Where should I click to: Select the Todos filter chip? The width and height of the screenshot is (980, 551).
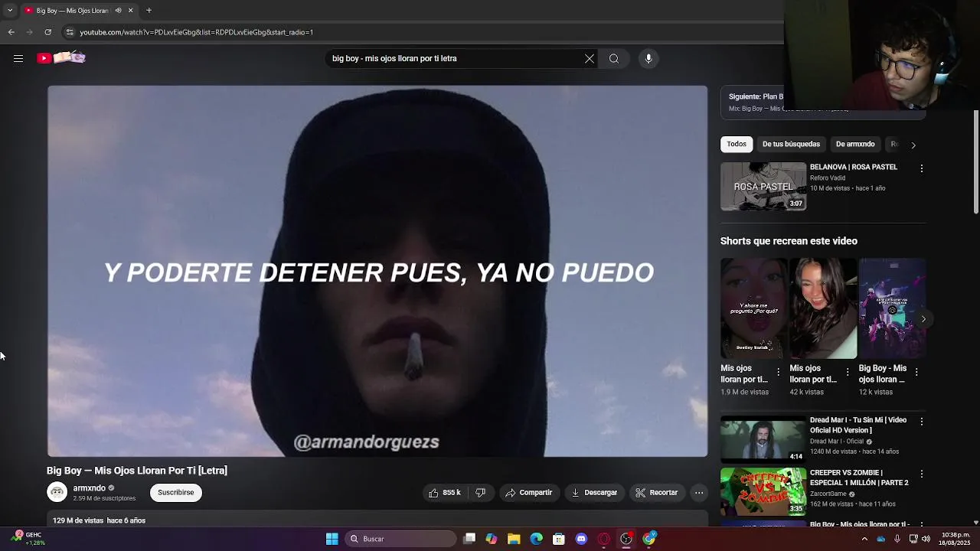(x=737, y=144)
